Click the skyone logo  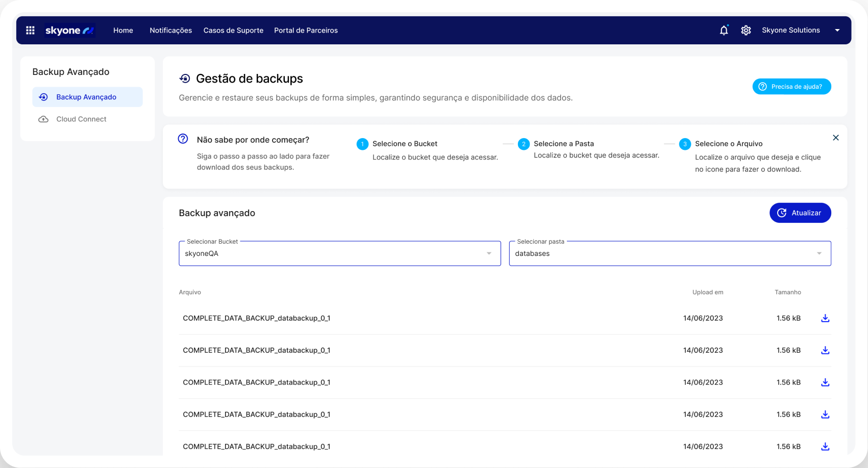69,31
